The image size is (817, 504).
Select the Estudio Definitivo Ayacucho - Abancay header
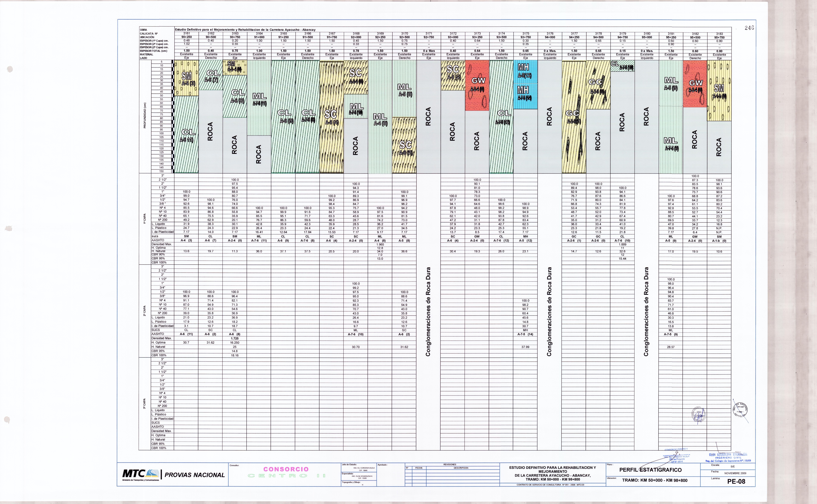[245, 30]
